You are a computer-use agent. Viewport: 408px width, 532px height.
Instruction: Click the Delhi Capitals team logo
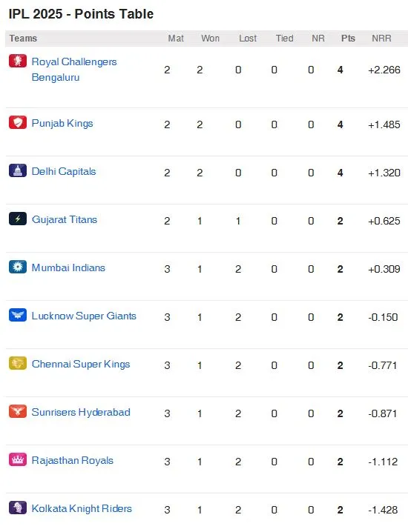[18, 170]
